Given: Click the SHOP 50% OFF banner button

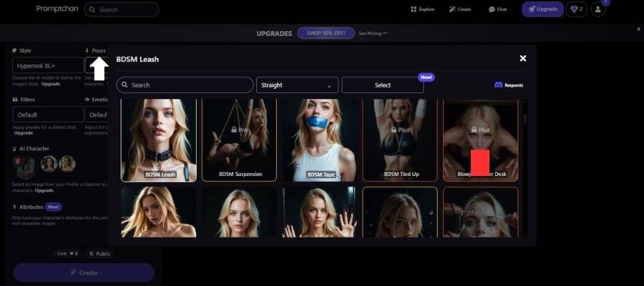Looking at the screenshot, I should pyautogui.click(x=326, y=34).
